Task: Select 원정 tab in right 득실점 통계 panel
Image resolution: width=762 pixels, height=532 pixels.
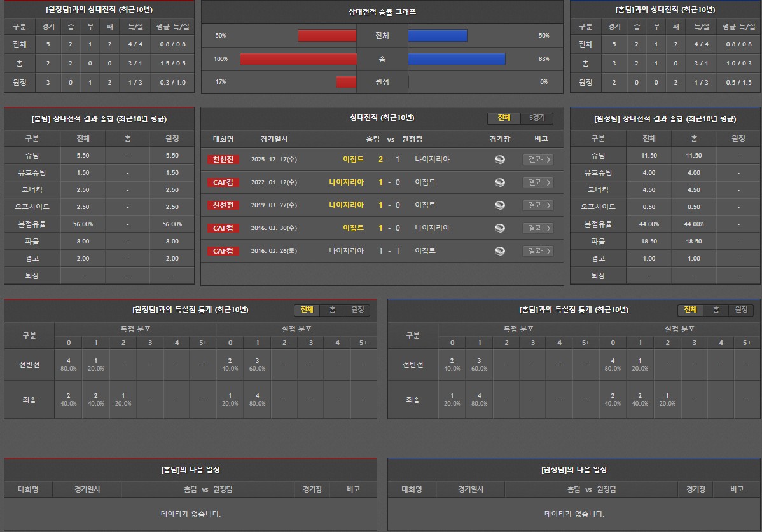Action: click(x=740, y=310)
